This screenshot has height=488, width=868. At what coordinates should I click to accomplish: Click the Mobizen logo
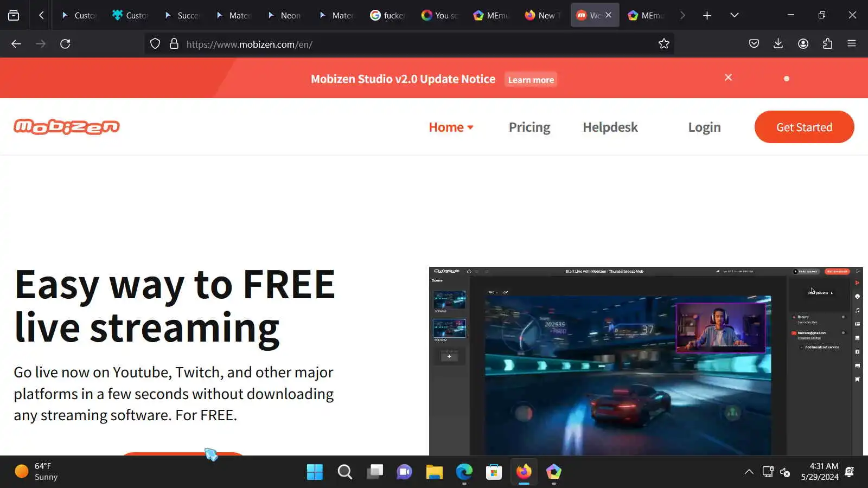67,127
